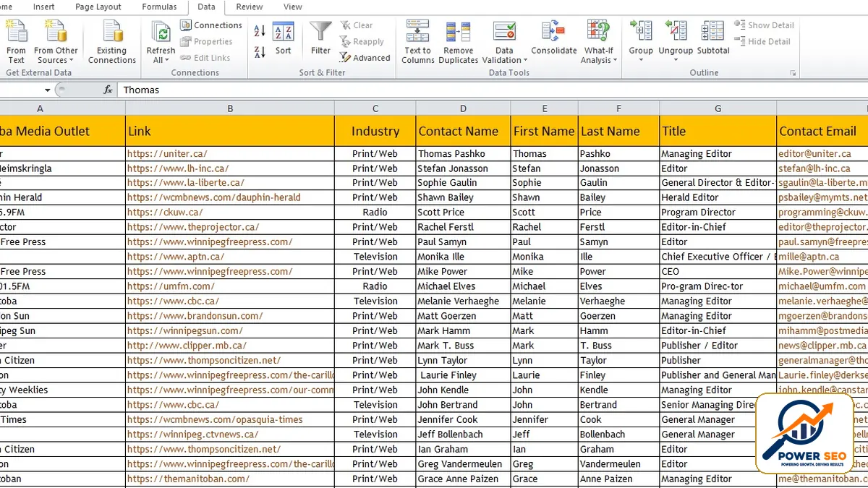This screenshot has width=868, height=488.
Task: Select the Industry header cell
Action: 375,131
